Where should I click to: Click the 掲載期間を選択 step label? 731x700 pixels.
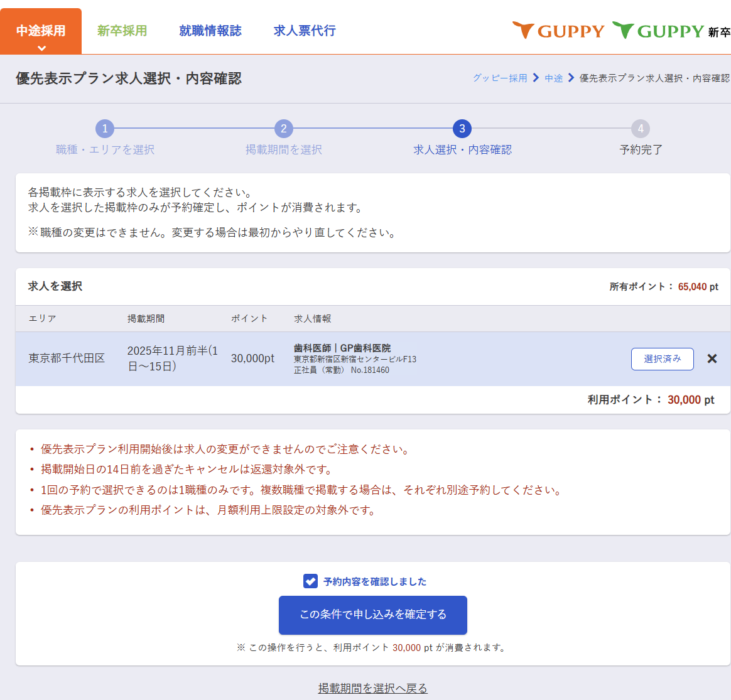[x=284, y=149]
